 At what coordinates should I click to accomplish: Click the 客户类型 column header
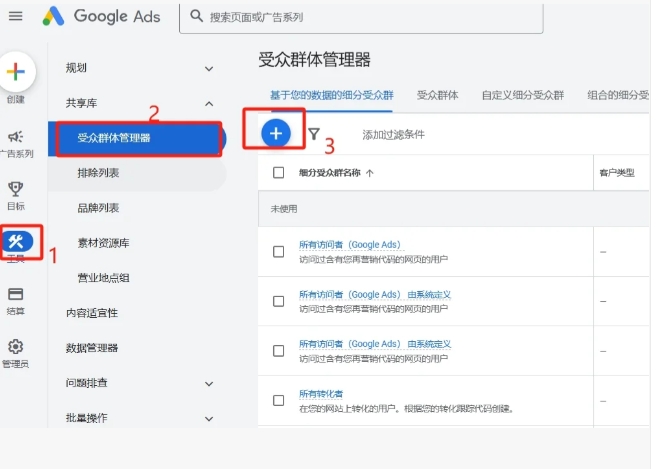click(617, 173)
